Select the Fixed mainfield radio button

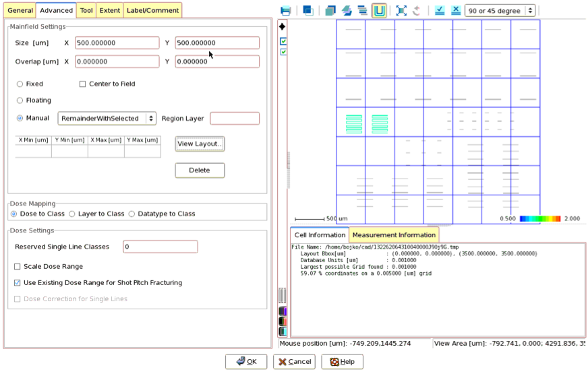coord(20,84)
